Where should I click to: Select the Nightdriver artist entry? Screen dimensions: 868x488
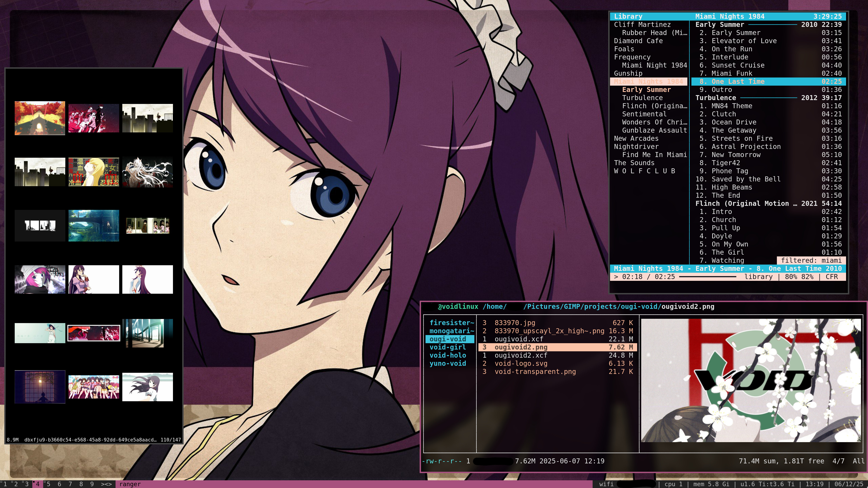coord(636,146)
